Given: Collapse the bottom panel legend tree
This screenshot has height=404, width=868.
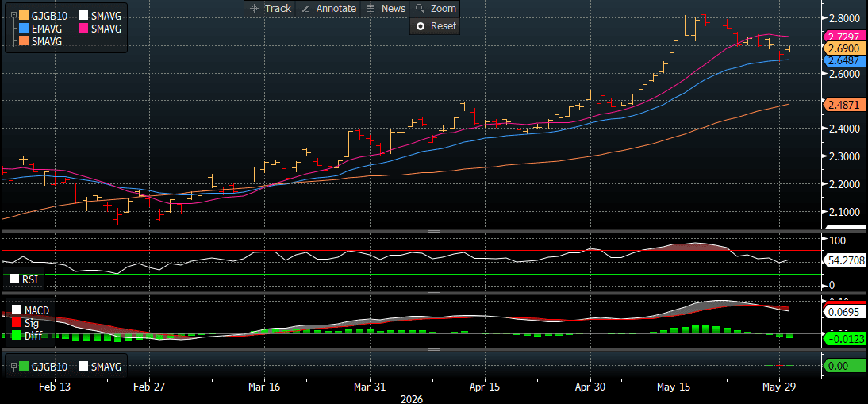Looking at the screenshot, I should 13,366.
